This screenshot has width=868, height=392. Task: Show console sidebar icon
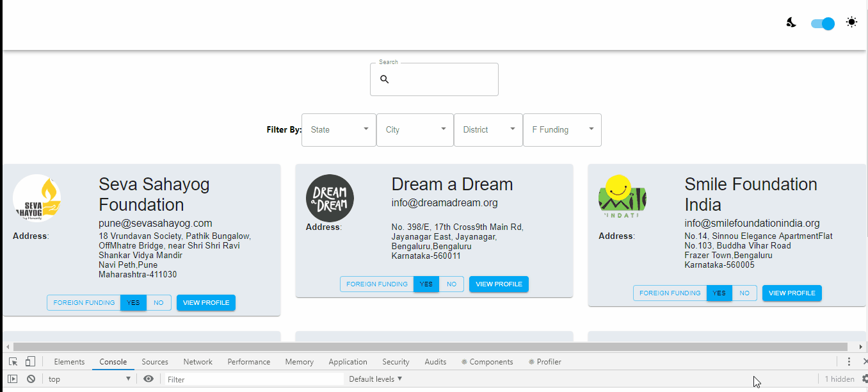[13, 379]
